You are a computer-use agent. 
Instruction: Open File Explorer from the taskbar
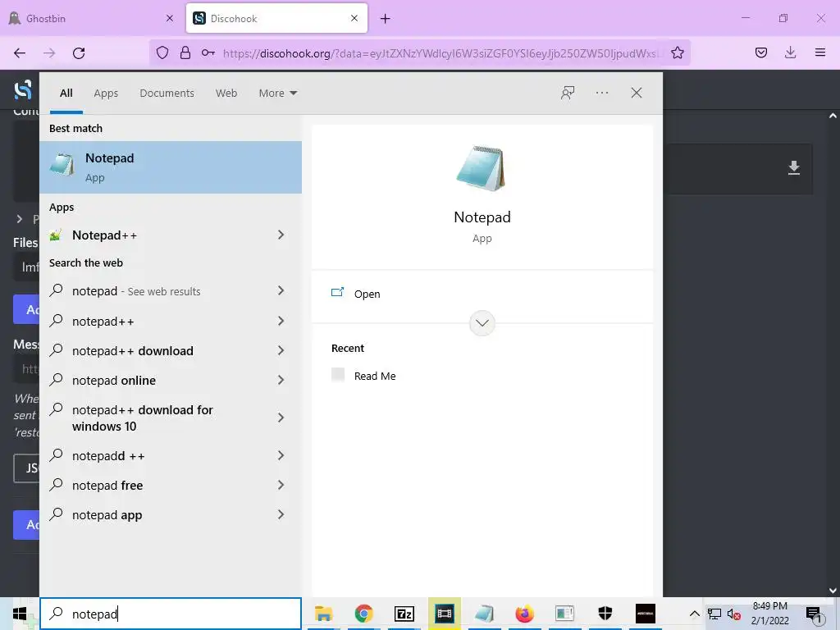(x=323, y=614)
